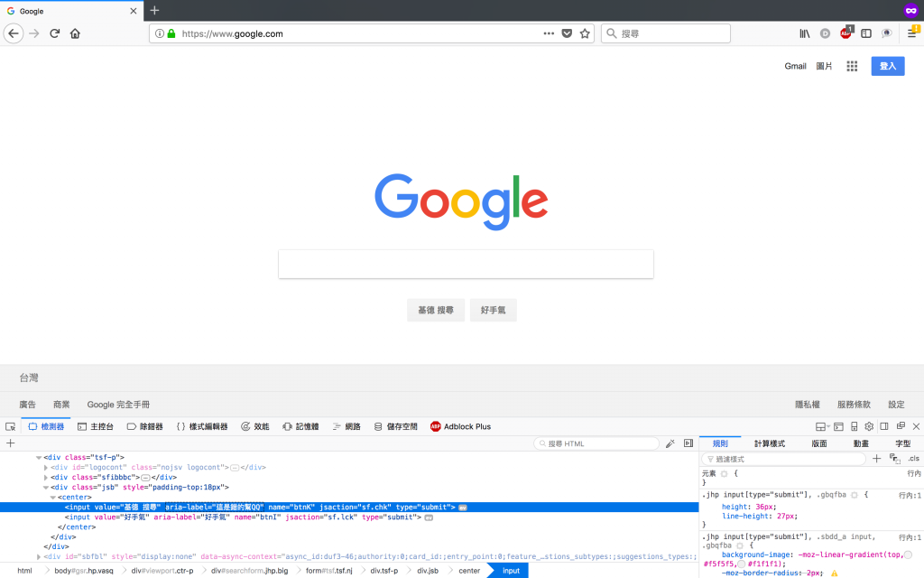The width and height of the screenshot is (924, 578).
Task: Open the 設定 settings footer link
Action: 896,405
